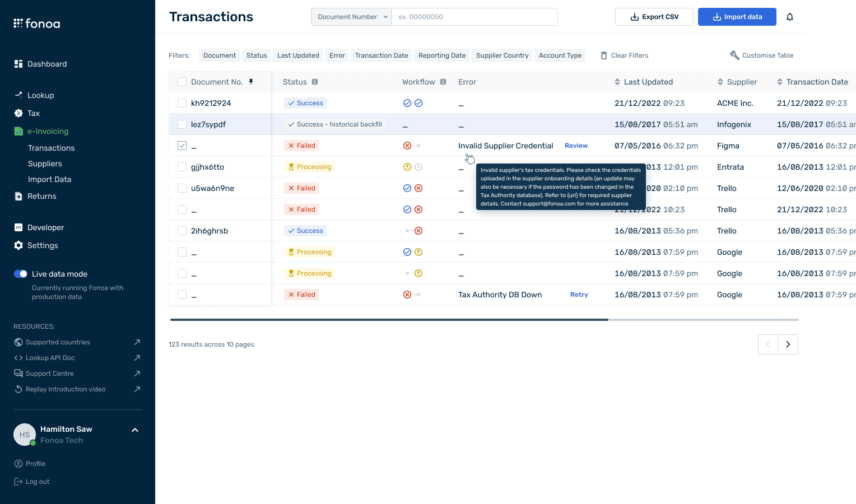
Task: Open the Suppliers submenu item
Action: click(x=45, y=164)
